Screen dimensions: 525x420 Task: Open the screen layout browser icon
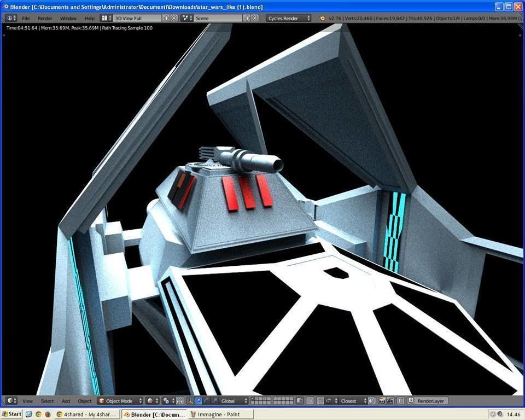coord(106,18)
